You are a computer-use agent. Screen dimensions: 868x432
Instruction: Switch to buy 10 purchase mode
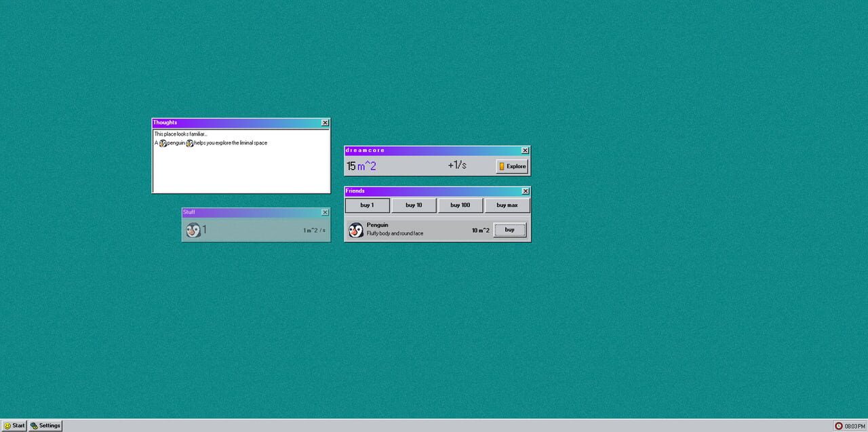coord(414,205)
